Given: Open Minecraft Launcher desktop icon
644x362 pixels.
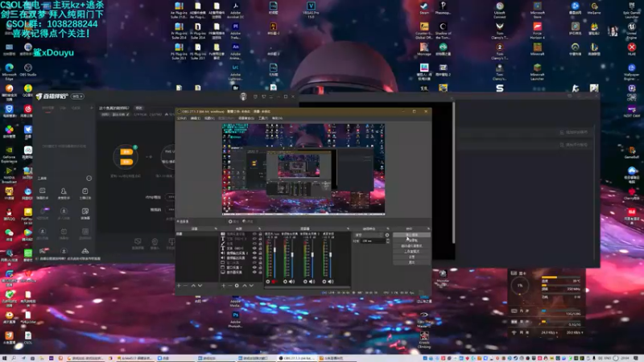Looking at the screenshot, I should click(537, 72).
